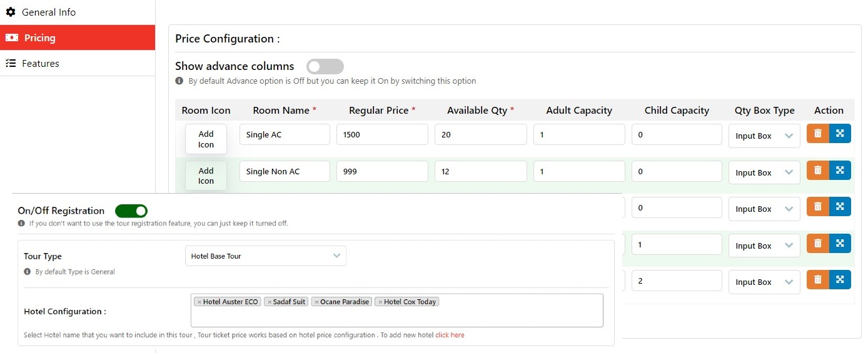Click Add Icon button for Single AC

tap(206, 139)
